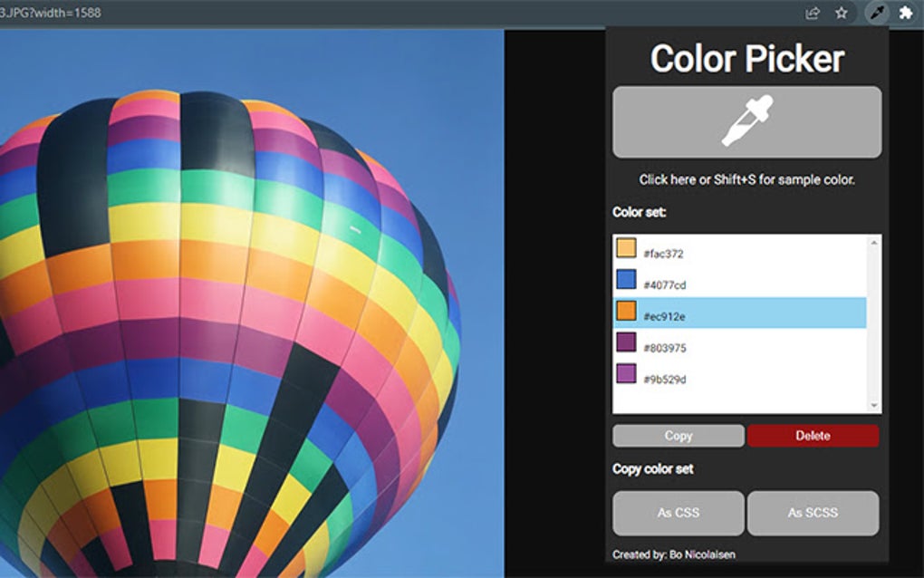Image resolution: width=924 pixels, height=578 pixels.
Task: Click the eyedropper sampler icon in Color Picker
Action: click(x=746, y=121)
